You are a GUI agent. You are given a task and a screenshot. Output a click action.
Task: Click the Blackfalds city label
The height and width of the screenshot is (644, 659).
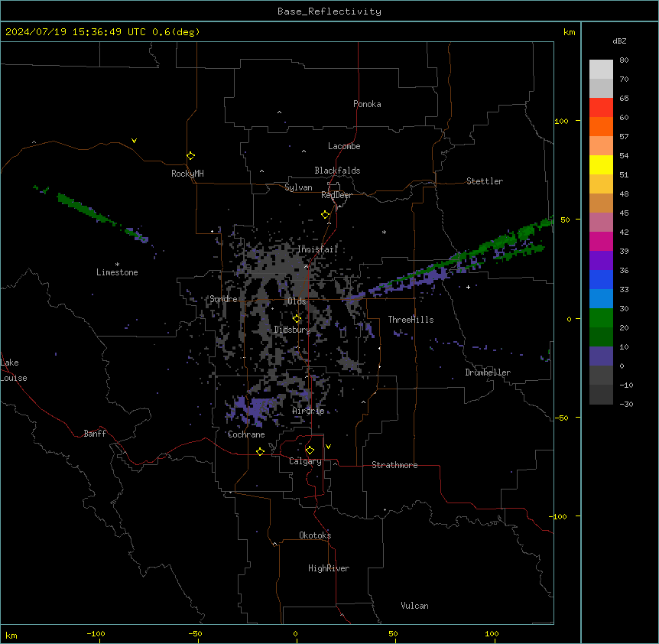pyautogui.click(x=337, y=171)
